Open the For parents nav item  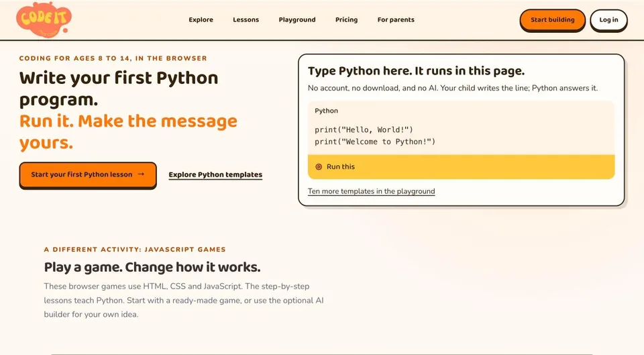coord(396,19)
